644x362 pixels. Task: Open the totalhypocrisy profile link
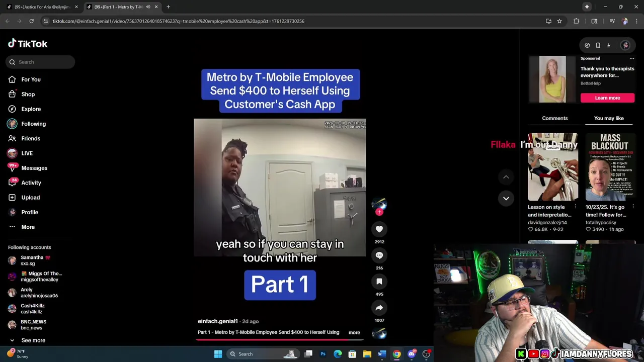click(x=601, y=222)
